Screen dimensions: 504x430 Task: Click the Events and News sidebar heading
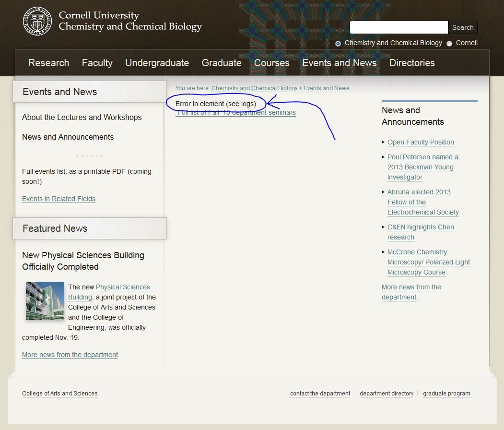point(60,92)
